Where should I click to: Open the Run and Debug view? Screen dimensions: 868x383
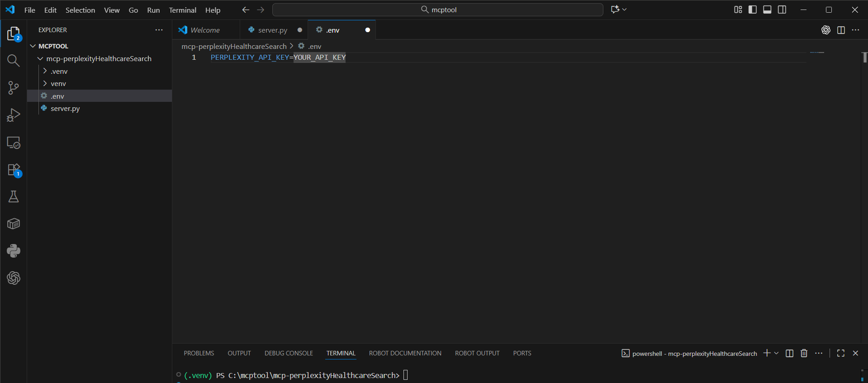(14, 115)
